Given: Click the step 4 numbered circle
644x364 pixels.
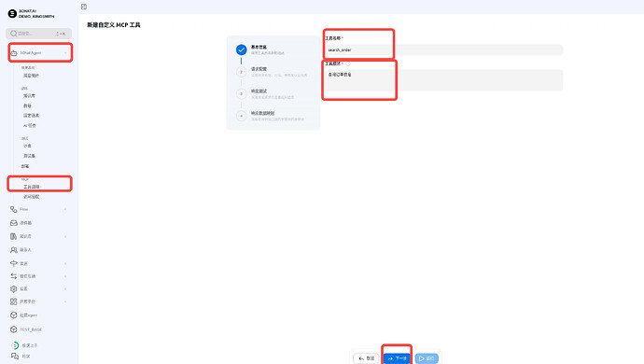Looking at the screenshot, I should [x=241, y=116].
